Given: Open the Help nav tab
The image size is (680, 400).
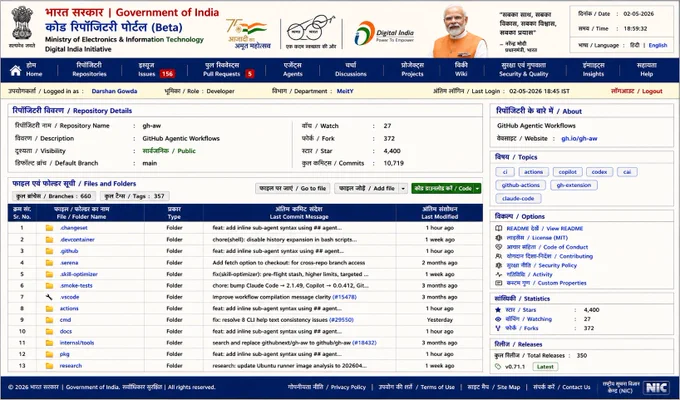Looking at the screenshot, I should (x=647, y=69).
